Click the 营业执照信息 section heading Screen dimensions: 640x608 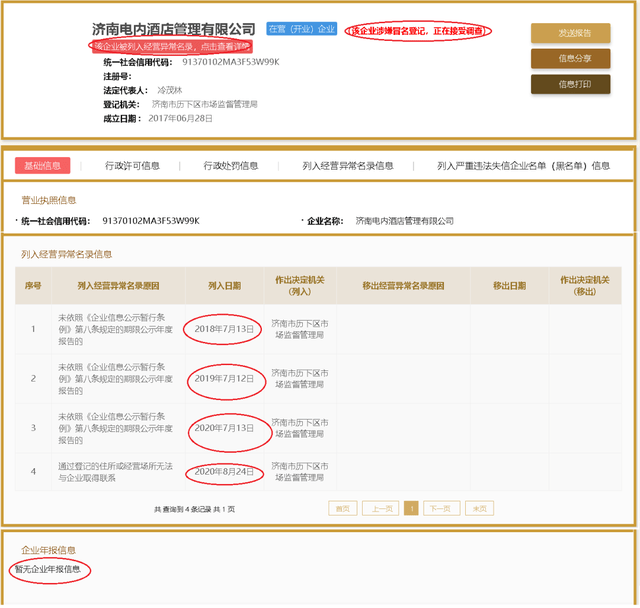[x=49, y=200]
